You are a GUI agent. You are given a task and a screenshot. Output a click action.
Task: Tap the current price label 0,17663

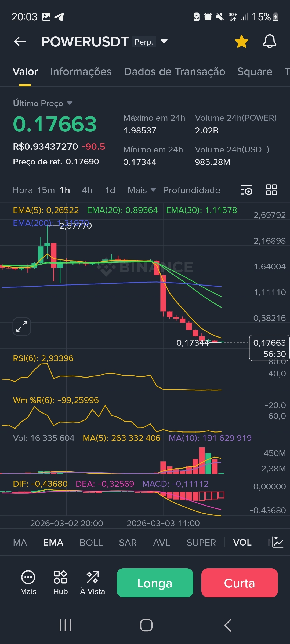269,348
